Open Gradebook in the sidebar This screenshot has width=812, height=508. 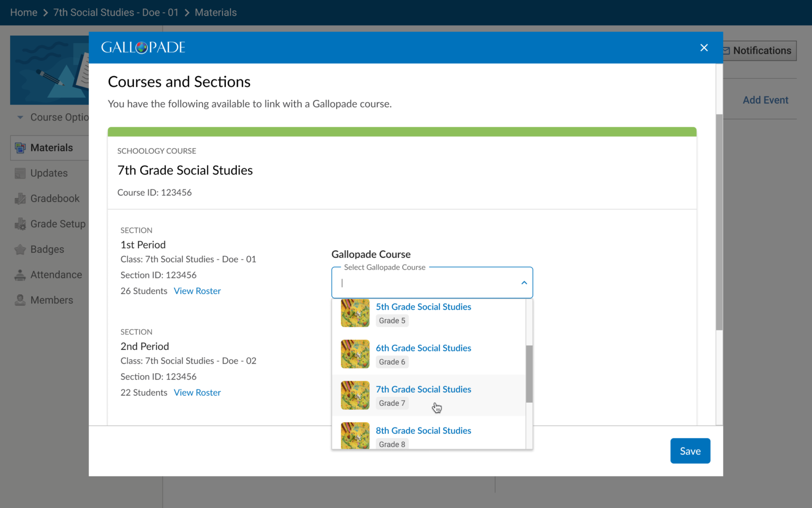pyautogui.click(x=55, y=198)
